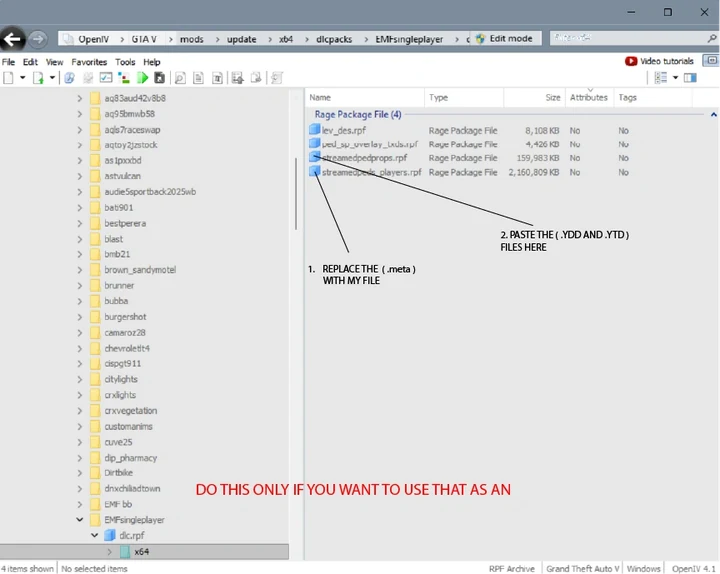720x574 pixels.
Task: Click the YouTube Video tutorials icon
Action: (x=631, y=61)
